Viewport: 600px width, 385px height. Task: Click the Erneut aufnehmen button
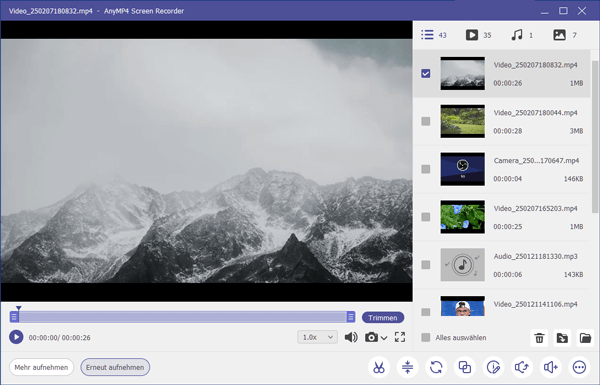pos(115,367)
